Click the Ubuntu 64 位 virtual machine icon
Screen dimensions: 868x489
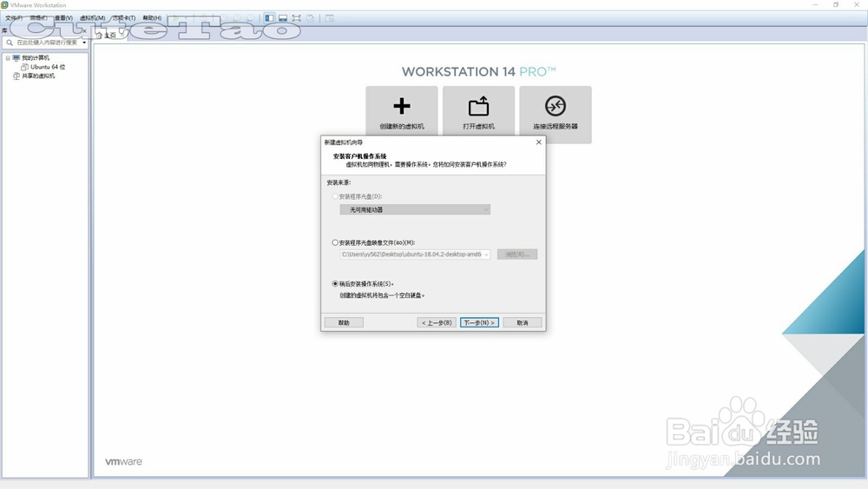click(24, 67)
